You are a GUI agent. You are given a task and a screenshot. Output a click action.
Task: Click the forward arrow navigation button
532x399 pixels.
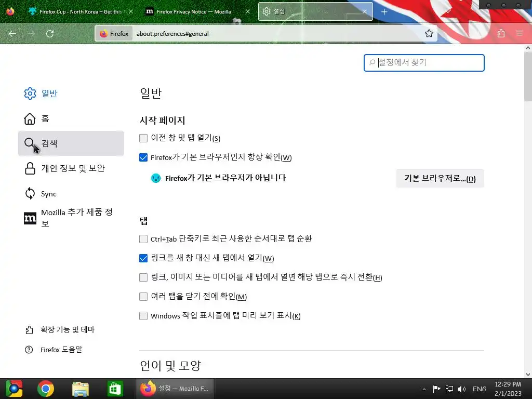pyautogui.click(x=31, y=34)
